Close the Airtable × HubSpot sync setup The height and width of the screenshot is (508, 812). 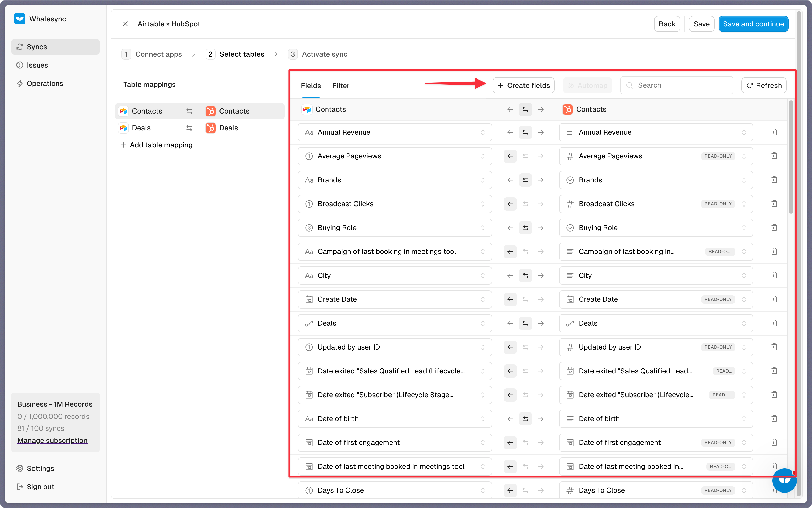click(x=125, y=24)
